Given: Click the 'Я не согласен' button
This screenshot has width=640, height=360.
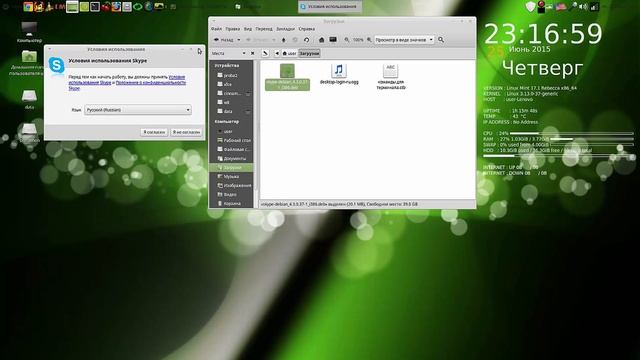Looking at the screenshot, I should pyautogui.click(x=186, y=132).
